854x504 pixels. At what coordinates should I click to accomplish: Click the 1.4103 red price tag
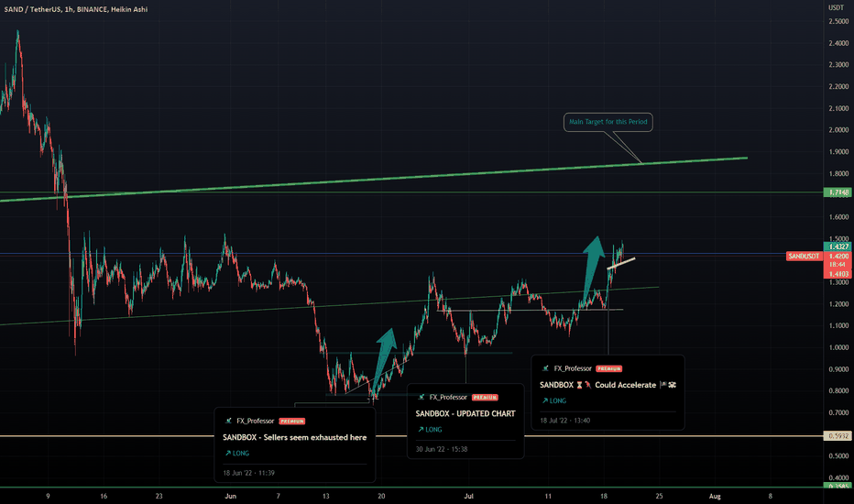point(838,274)
